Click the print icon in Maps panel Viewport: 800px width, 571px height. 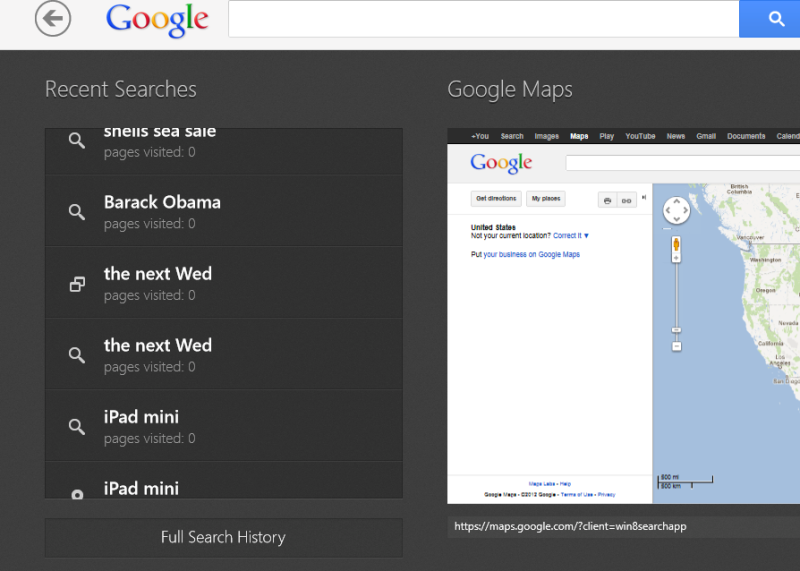click(607, 201)
